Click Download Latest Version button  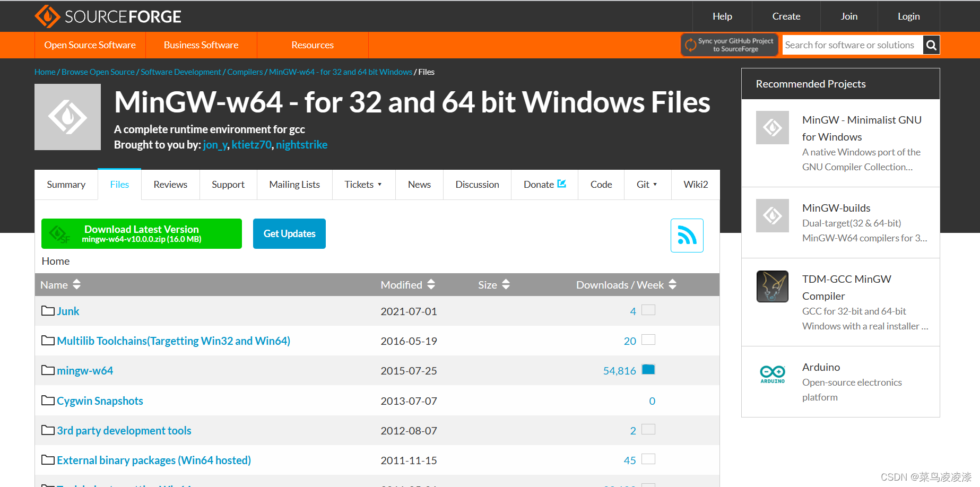click(x=142, y=233)
